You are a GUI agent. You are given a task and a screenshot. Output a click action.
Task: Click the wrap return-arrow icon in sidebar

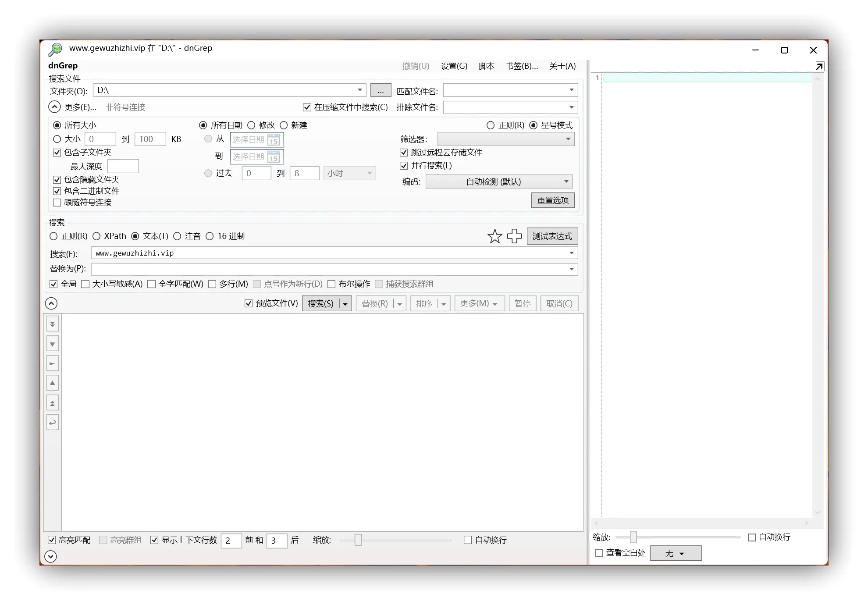pos(53,423)
